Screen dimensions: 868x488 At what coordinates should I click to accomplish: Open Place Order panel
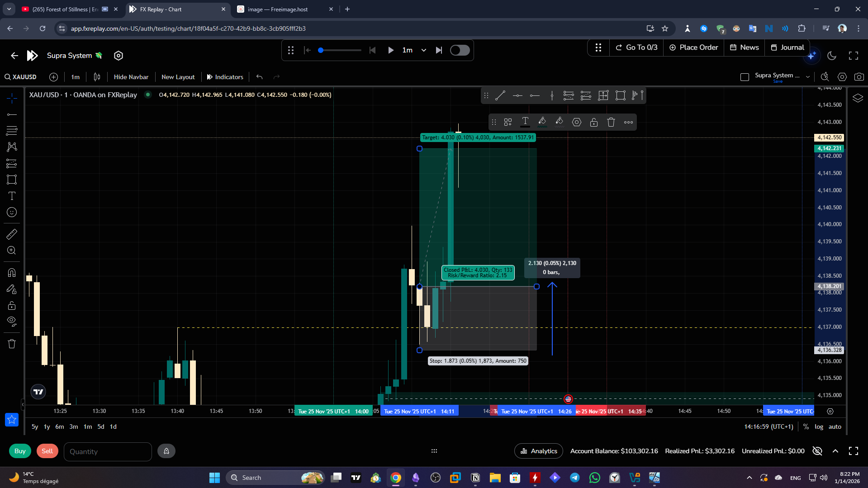[x=694, y=47]
